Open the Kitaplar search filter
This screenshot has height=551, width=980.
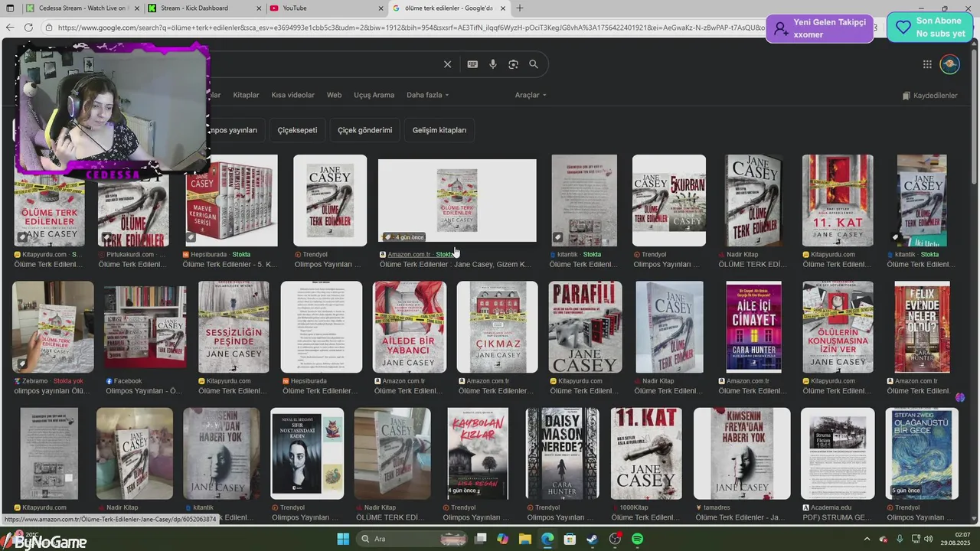coord(246,95)
